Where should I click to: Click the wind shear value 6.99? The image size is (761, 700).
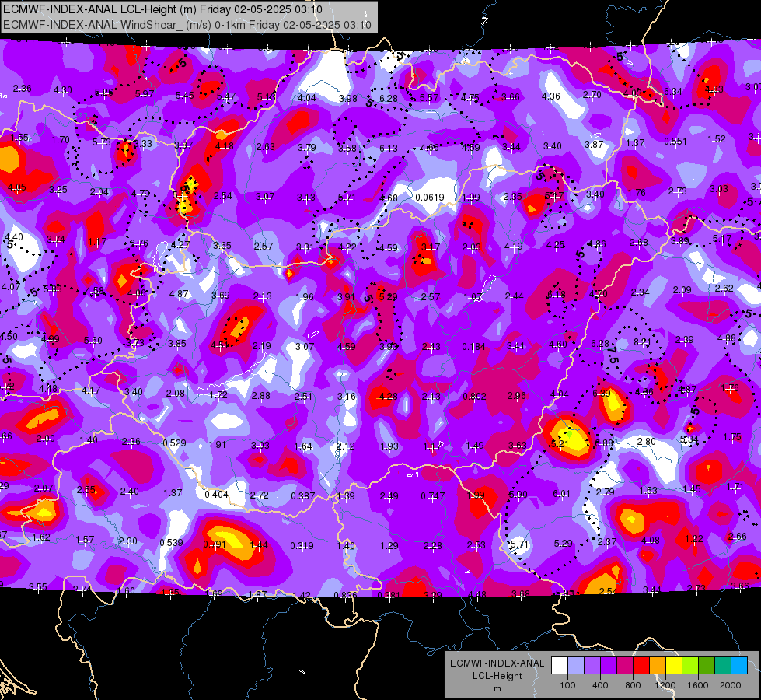(602, 394)
